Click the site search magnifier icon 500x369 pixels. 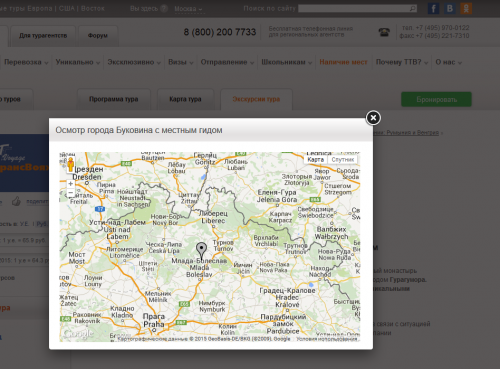(x=413, y=8)
